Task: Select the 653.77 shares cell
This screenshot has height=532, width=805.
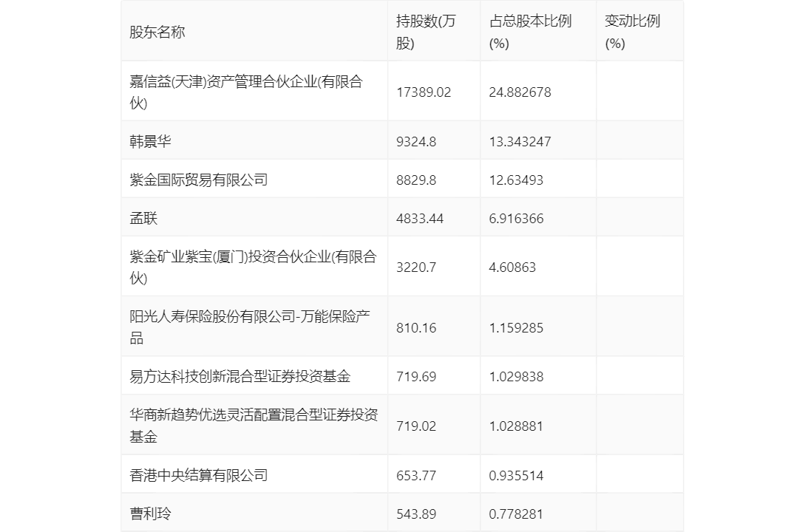Action: [x=416, y=475]
